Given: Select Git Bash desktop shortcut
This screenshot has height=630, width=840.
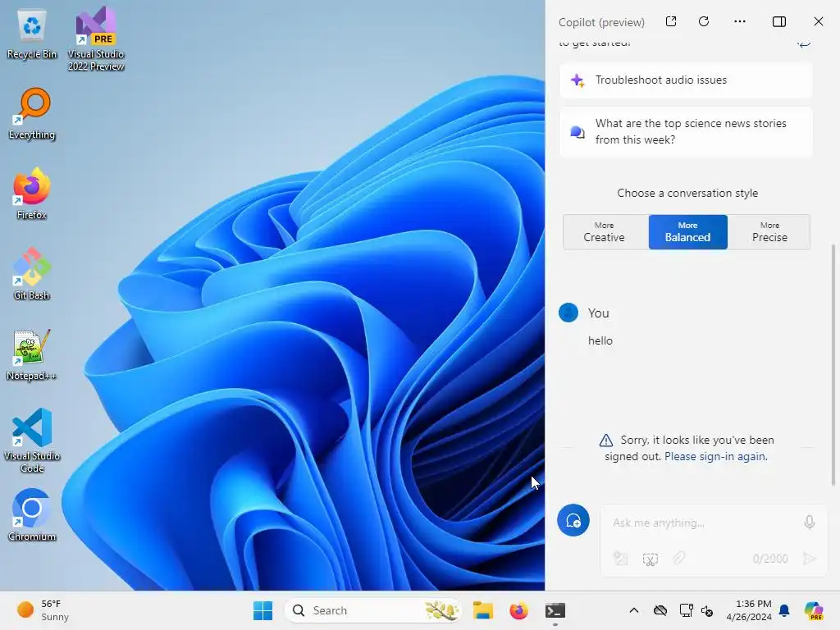Looking at the screenshot, I should pos(32,274).
